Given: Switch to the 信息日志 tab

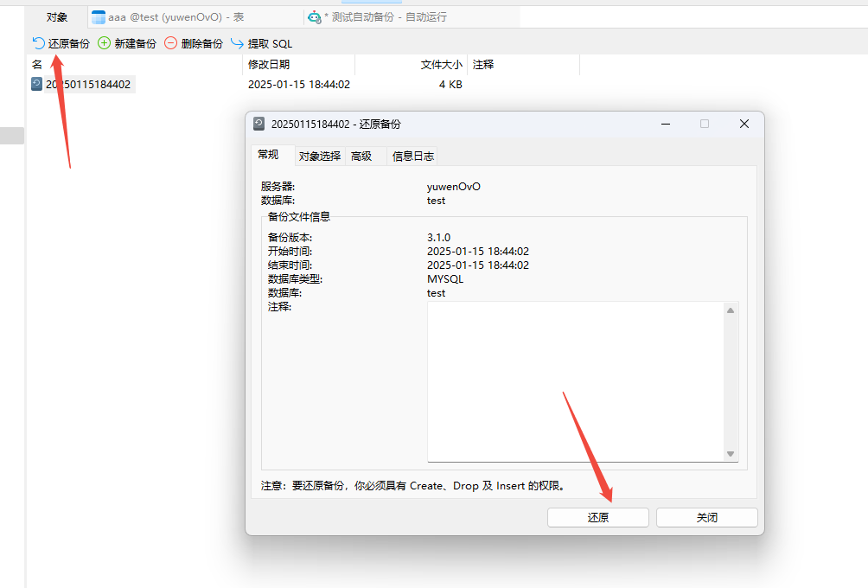Looking at the screenshot, I should (x=412, y=156).
